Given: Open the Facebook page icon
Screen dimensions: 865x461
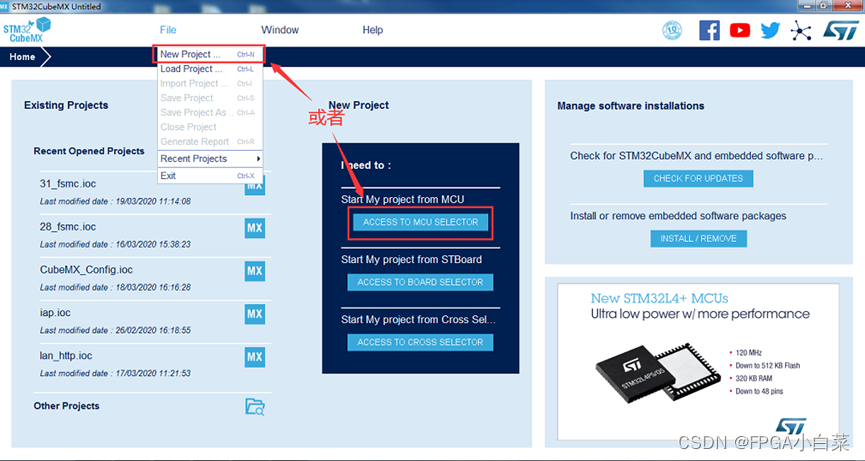Looking at the screenshot, I should coord(709,30).
